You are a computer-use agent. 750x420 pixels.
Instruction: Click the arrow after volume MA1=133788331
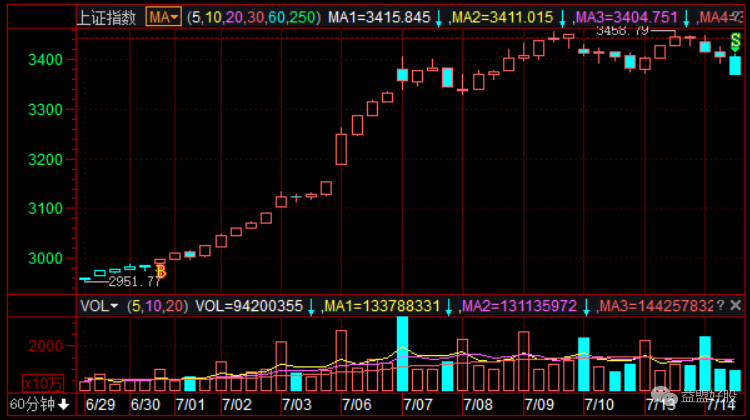449,305
